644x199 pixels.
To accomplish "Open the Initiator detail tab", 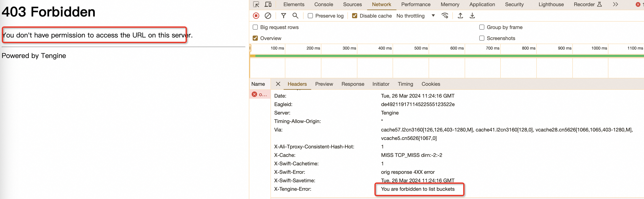I will pos(381,84).
